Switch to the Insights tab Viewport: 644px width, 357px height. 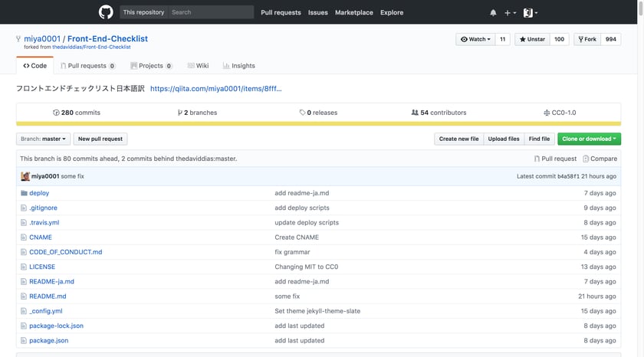coord(238,66)
